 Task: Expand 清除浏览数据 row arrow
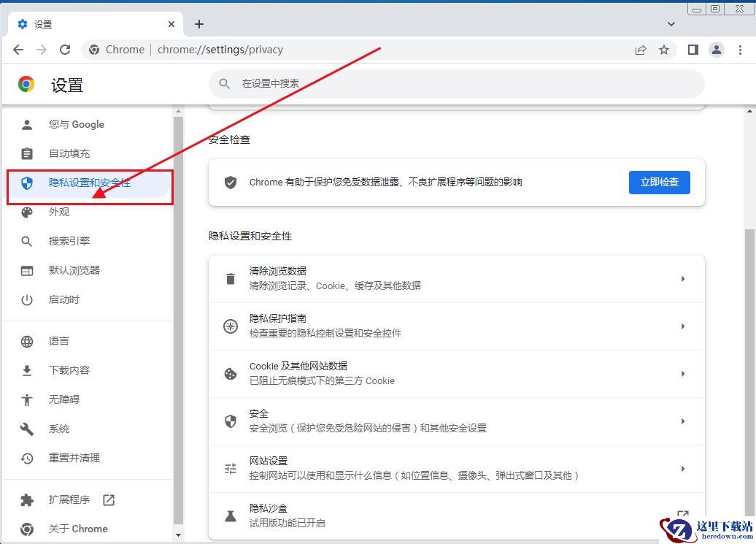[x=682, y=278]
